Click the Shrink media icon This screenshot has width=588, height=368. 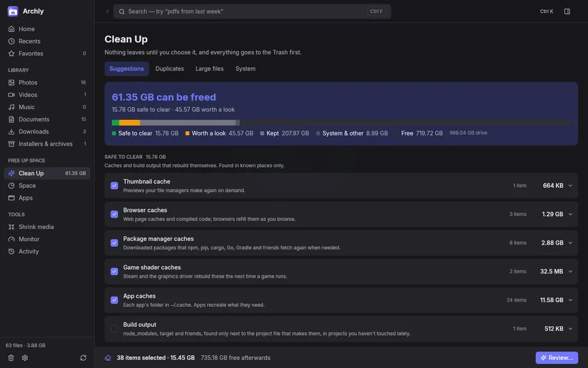tap(11, 227)
